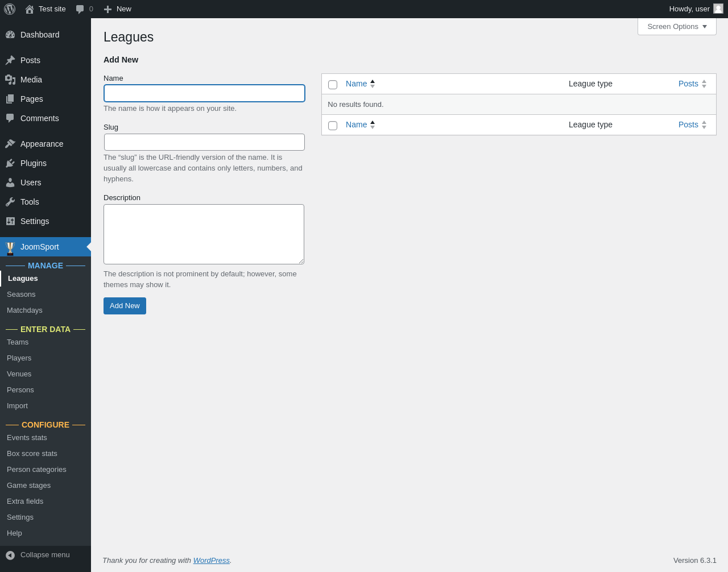Open the Media menu

[45, 80]
